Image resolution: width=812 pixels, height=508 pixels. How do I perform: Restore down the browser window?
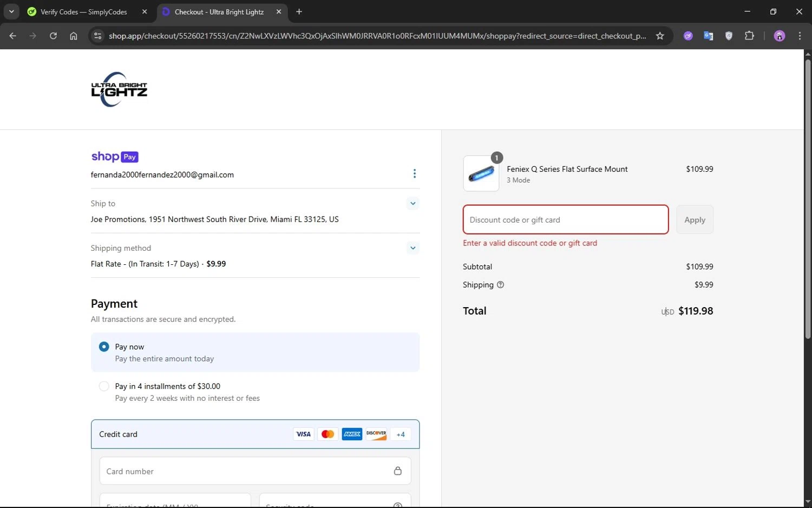[773, 11]
